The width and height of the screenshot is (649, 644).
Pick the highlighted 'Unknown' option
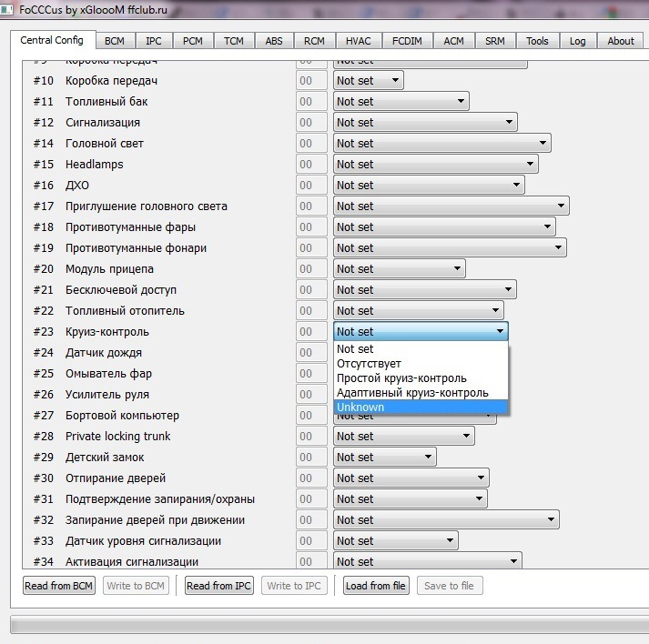pos(421,407)
